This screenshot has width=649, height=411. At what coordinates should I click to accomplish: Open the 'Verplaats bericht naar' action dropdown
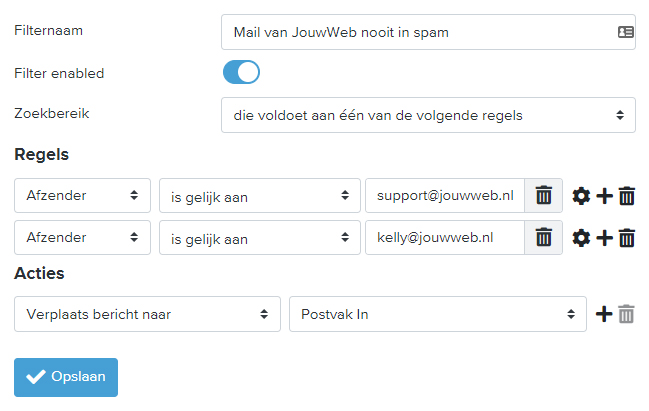click(x=147, y=314)
